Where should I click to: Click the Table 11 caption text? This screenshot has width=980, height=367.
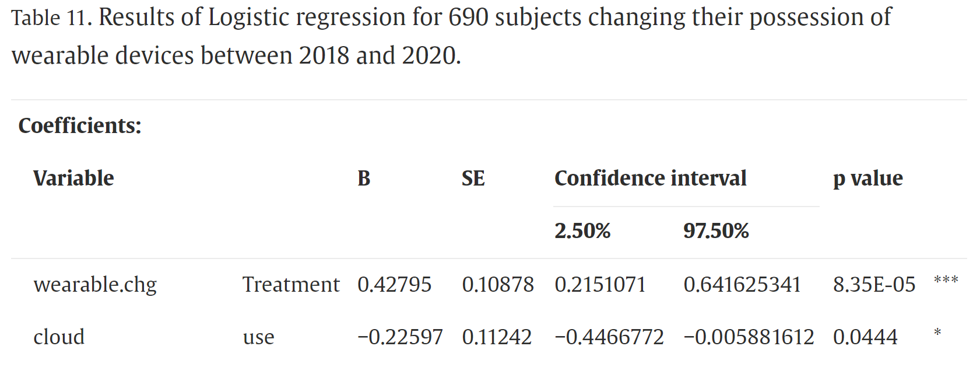tap(451, 36)
